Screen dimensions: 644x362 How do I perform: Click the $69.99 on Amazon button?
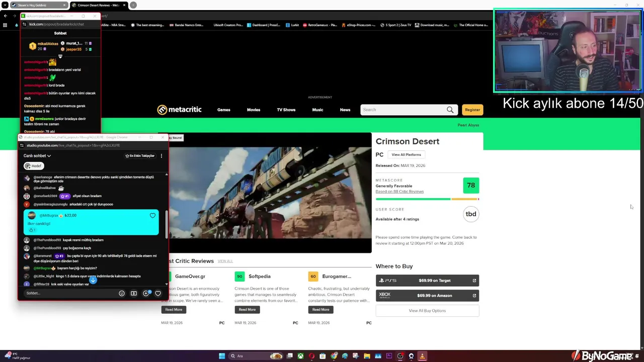click(427, 296)
